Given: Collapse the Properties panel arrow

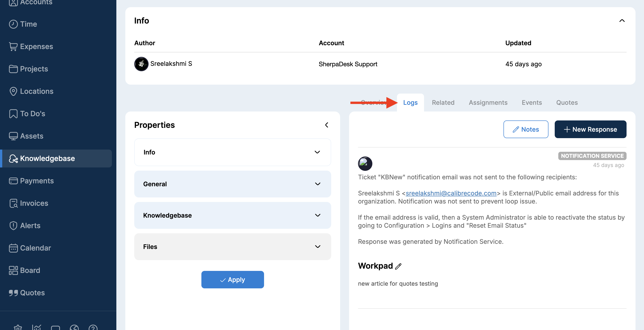Looking at the screenshot, I should pyautogui.click(x=326, y=125).
